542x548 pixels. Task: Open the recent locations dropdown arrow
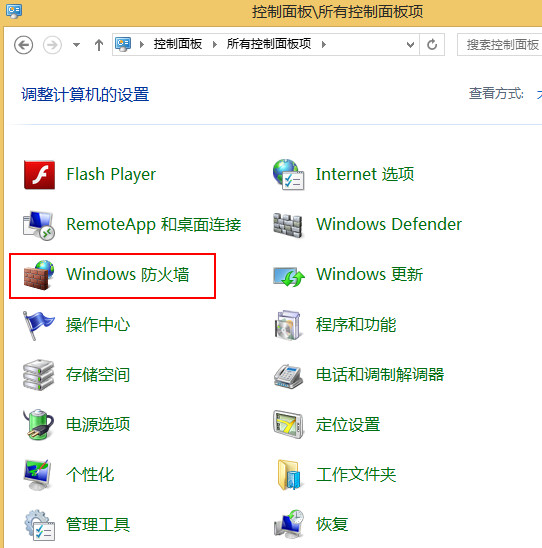76,45
